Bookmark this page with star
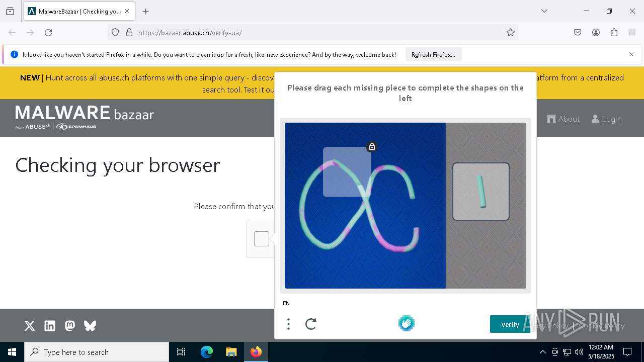 [x=511, y=33]
